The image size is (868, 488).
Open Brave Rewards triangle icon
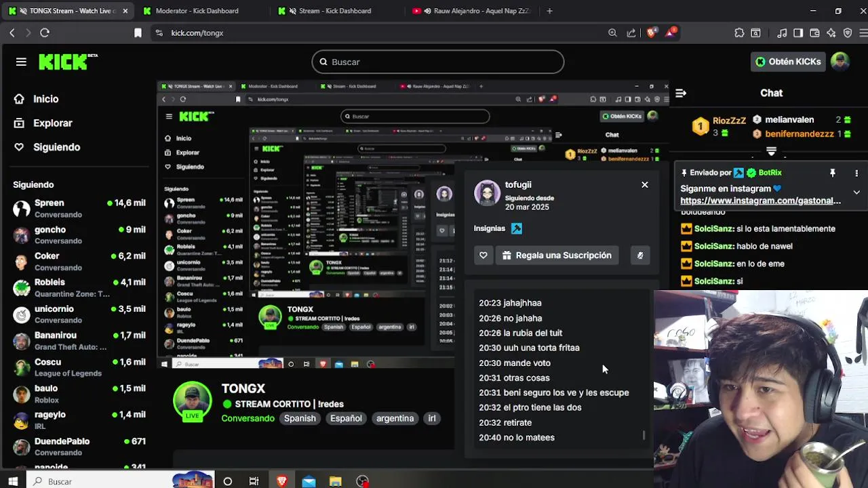pos(671,33)
